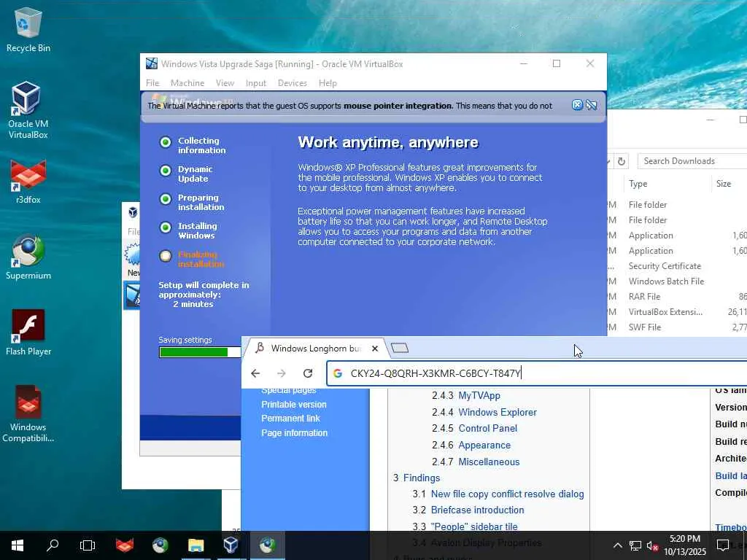The width and height of the screenshot is (747, 560).
Task: Jump to New file copy conflict resolve dialog
Action: click(508, 494)
